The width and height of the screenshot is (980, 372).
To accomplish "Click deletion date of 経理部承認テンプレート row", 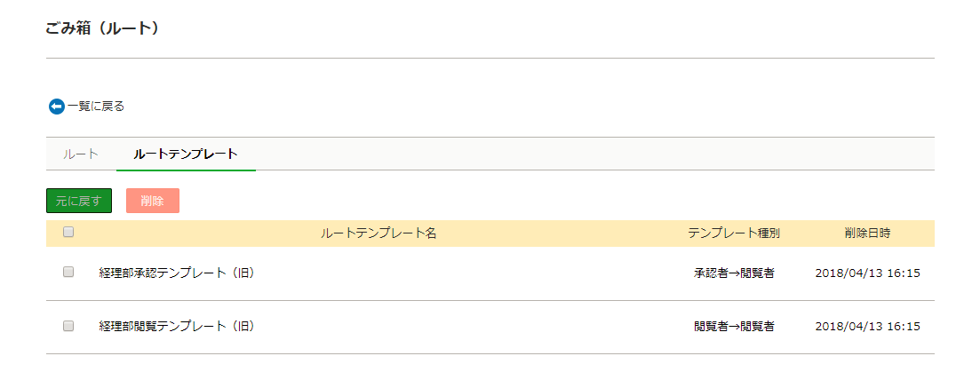I will tap(867, 273).
